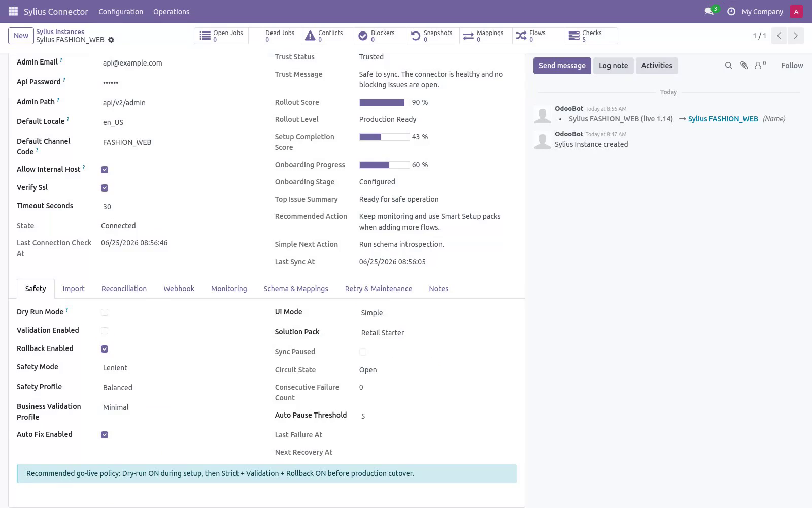Open the Blockers checkmark circle icon
The image size is (812, 508).
click(x=363, y=36)
